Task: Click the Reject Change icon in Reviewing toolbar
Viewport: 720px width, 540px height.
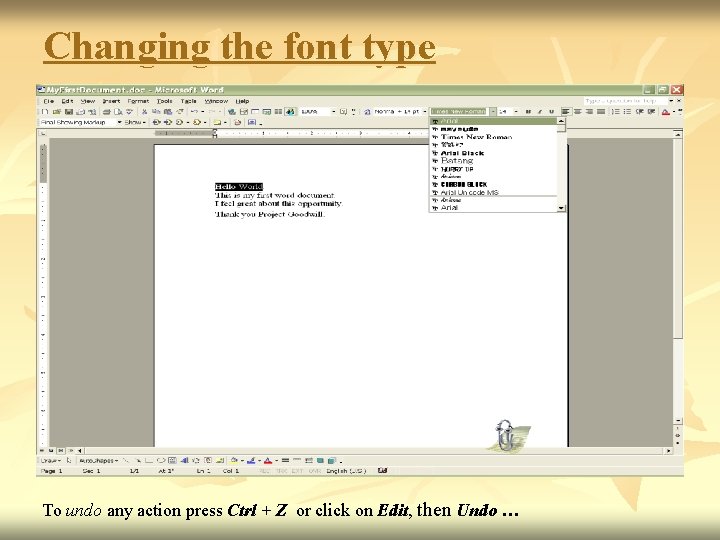Action: coord(197,122)
